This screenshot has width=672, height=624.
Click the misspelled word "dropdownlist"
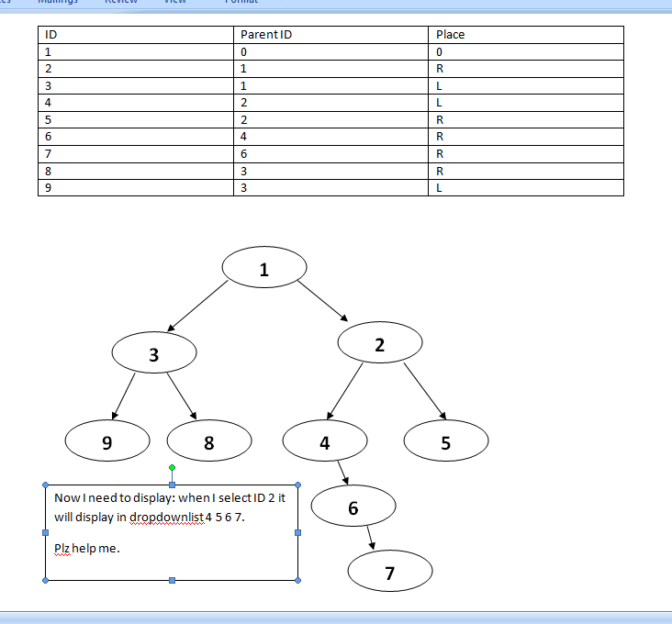click(167, 518)
